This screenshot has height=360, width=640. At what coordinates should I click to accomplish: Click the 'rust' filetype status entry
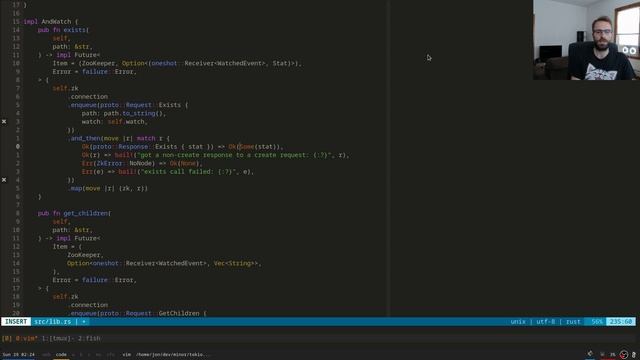tap(573, 322)
